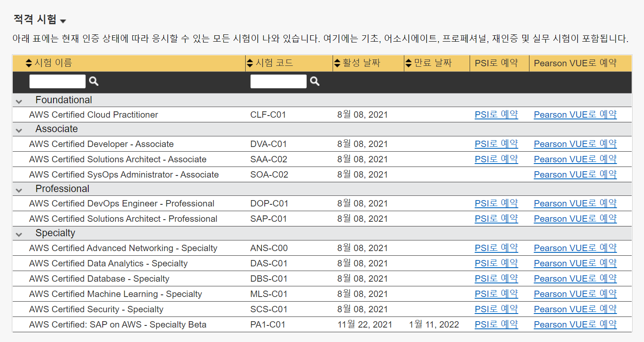Focus the exam name search field

(57, 81)
